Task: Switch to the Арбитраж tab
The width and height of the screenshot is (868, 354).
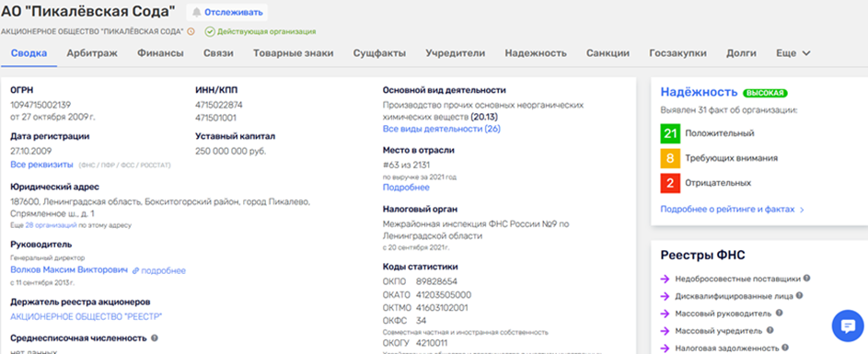Action: [x=92, y=53]
